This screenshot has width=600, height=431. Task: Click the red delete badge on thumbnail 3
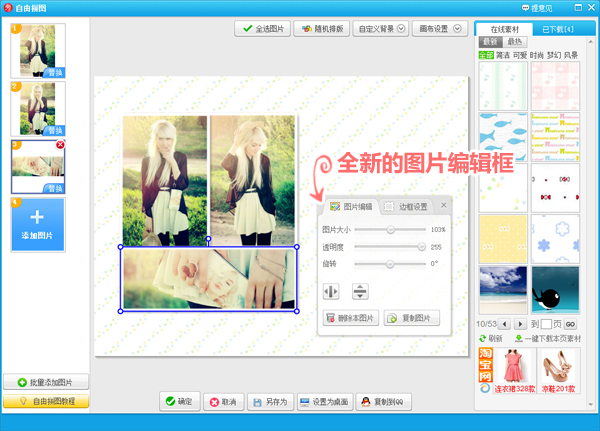(59, 145)
